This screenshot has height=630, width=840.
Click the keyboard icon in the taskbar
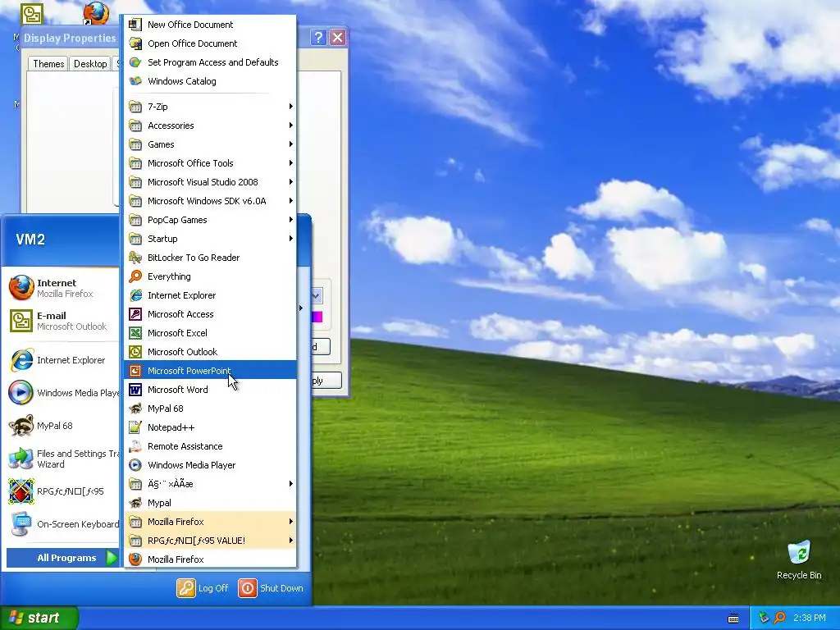coord(733,619)
